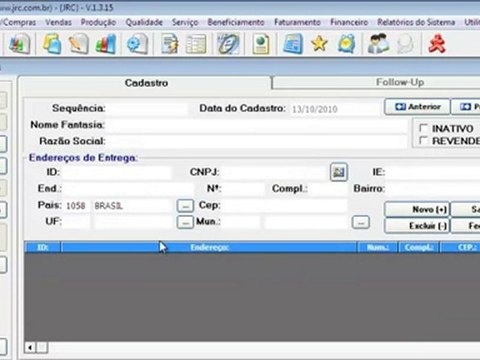
Task: Click the blue gear document toolbar icon
Action: click(x=137, y=44)
